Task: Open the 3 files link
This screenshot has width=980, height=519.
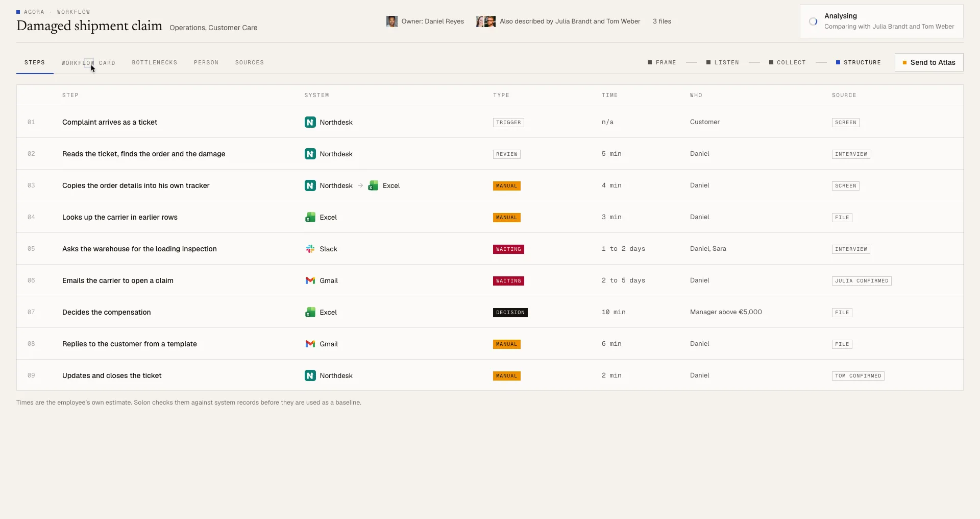Action: click(x=662, y=21)
